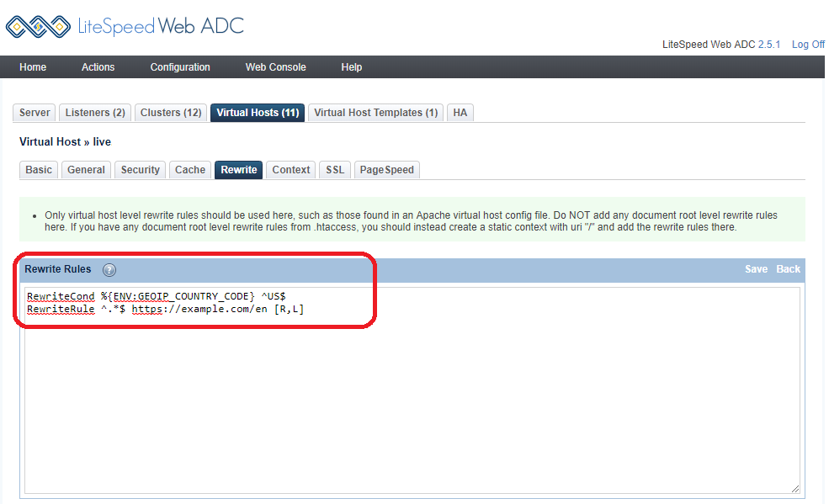Switch to the Listeners (2) tab

click(95, 113)
